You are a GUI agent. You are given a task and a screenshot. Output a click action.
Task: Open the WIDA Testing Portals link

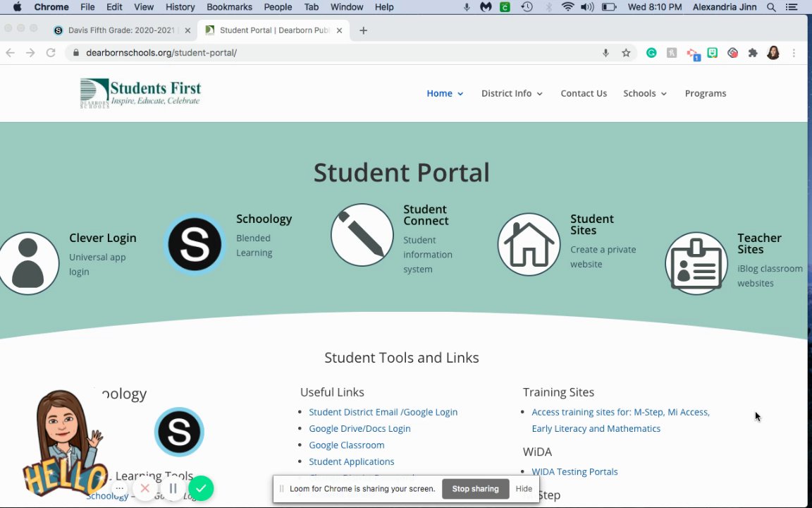[575, 472]
